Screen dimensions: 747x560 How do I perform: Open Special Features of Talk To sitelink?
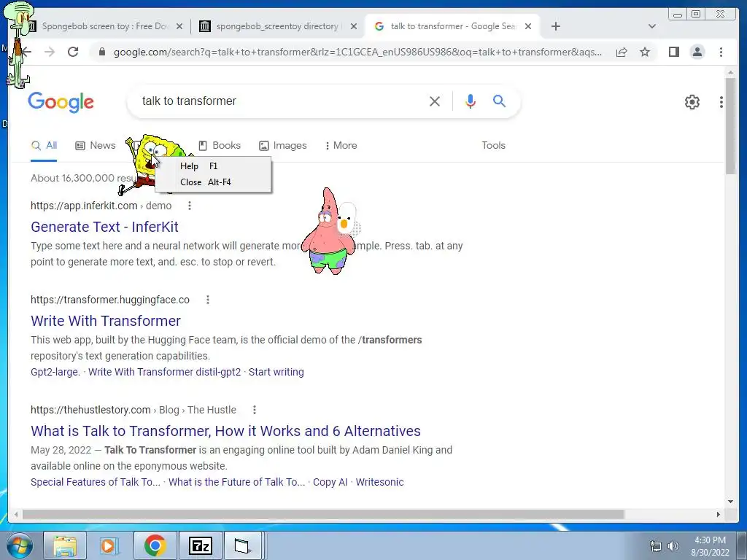(96, 482)
